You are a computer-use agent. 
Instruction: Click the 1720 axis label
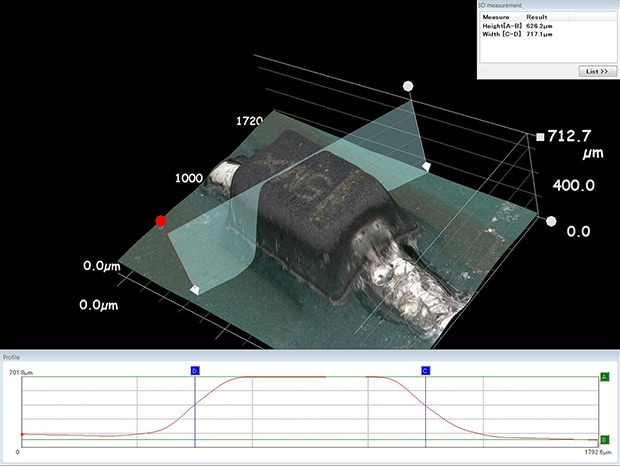(250, 121)
